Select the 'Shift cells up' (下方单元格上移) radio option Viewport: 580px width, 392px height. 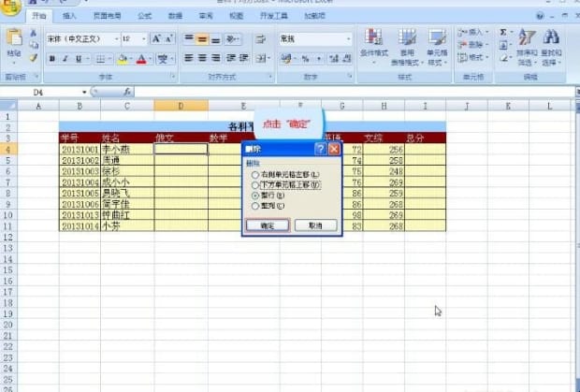254,185
